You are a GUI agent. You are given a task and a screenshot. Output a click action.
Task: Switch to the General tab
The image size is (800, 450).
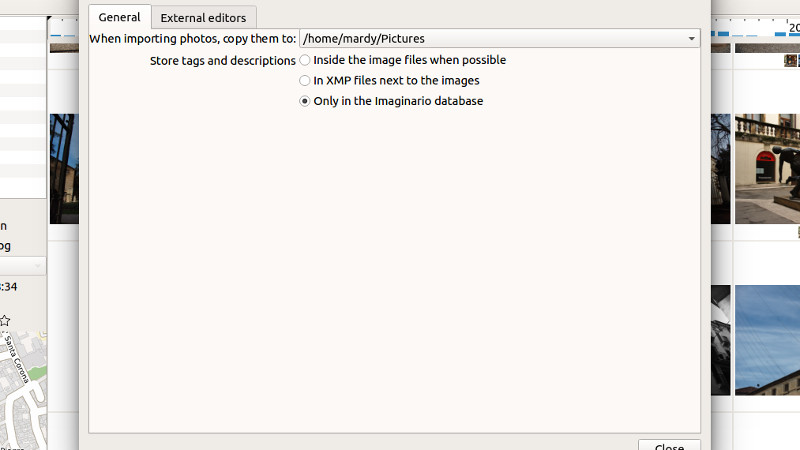119,17
